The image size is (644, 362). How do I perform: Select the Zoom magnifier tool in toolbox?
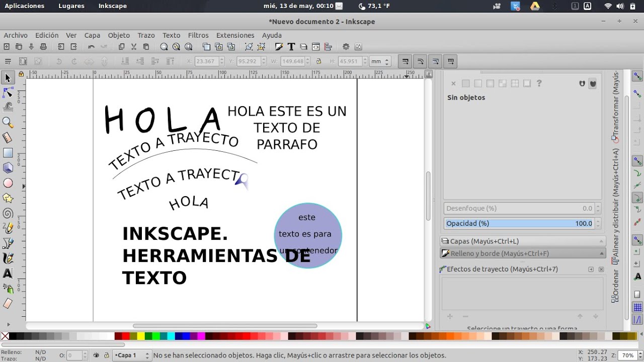(8, 122)
